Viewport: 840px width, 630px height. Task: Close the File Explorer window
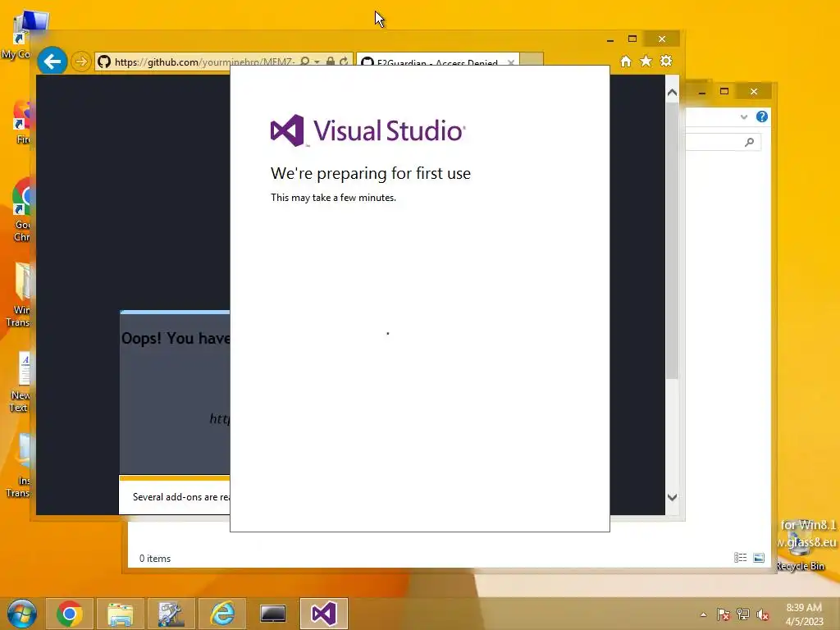[754, 92]
